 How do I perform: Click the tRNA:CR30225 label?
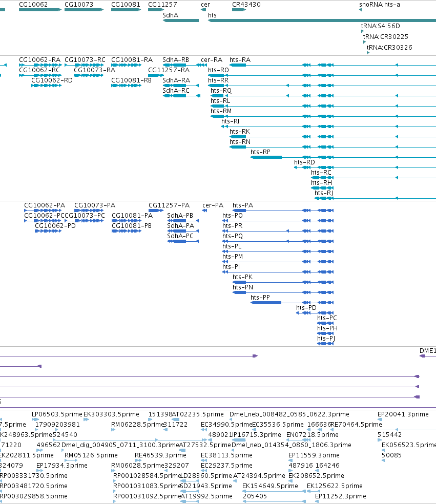pyautogui.click(x=385, y=37)
